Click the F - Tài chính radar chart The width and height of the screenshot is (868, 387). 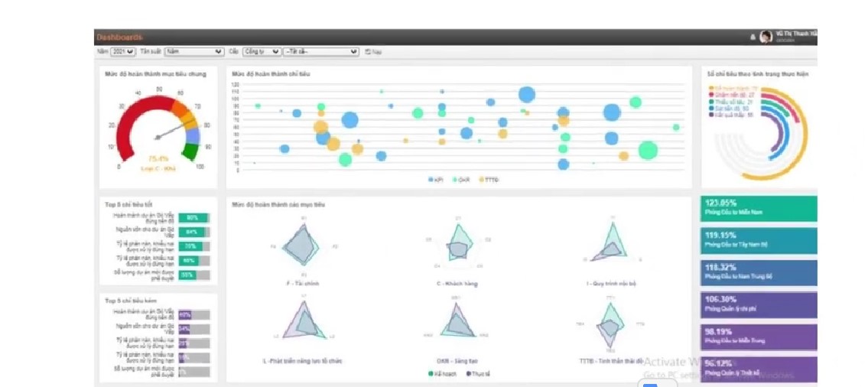(302, 247)
